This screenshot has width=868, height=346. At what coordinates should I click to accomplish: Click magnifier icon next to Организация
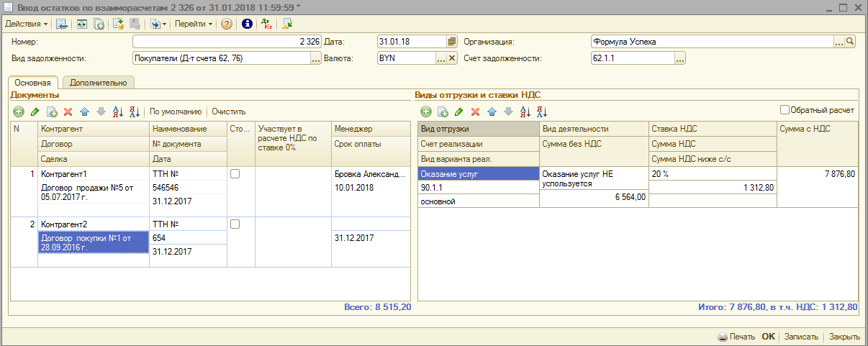tap(850, 42)
